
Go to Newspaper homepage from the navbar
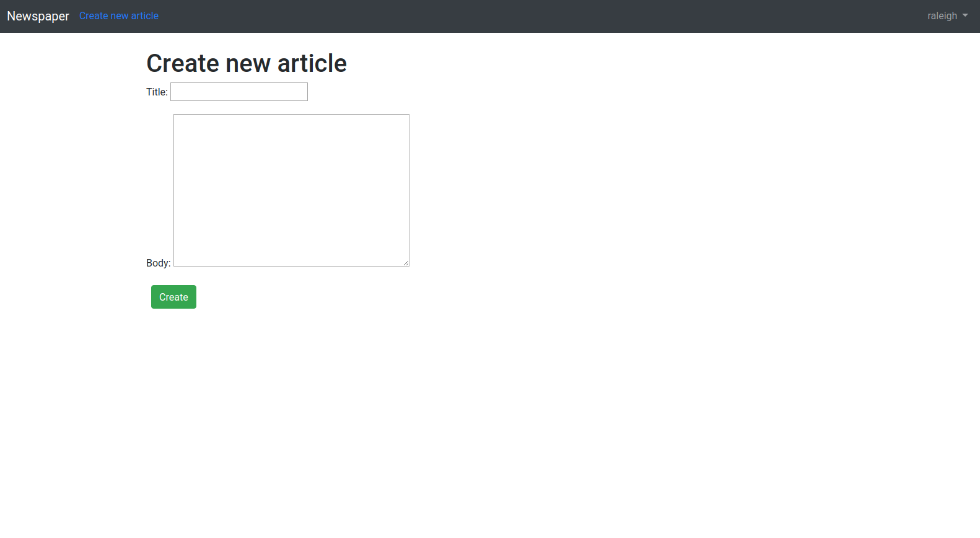pos(38,16)
